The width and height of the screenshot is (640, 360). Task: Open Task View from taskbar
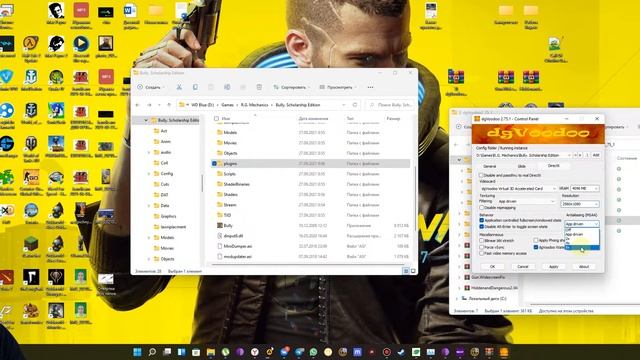point(167,352)
